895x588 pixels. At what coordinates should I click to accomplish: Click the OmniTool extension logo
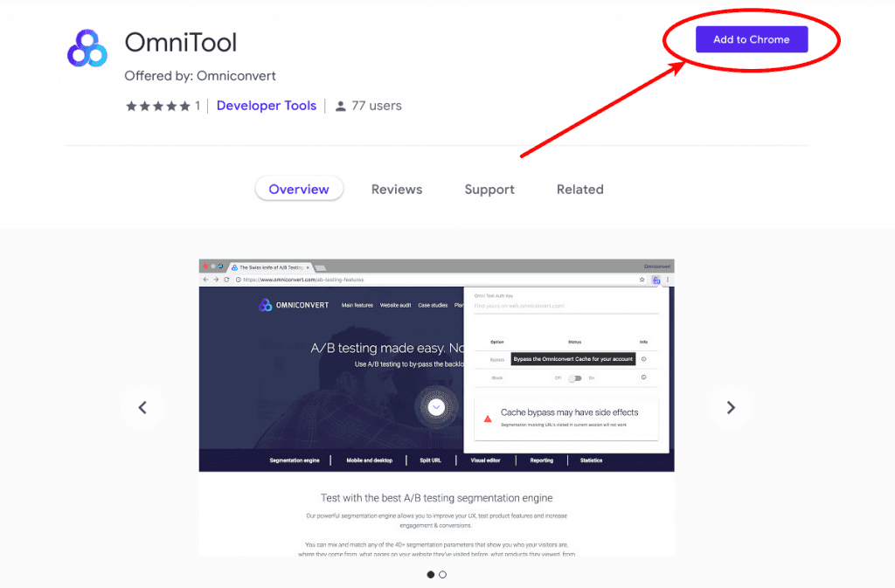coord(87,48)
